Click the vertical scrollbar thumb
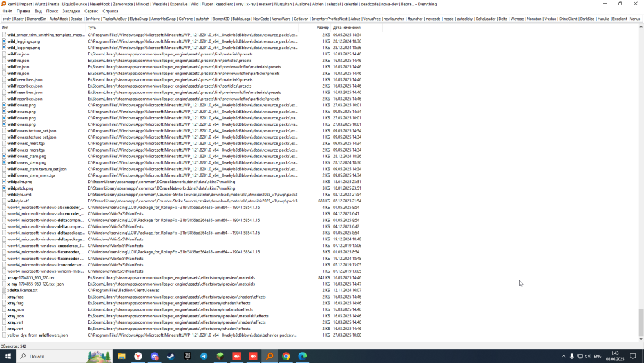Image resolution: width=644 pixels, height=363 pixels. tap(641, 322)
